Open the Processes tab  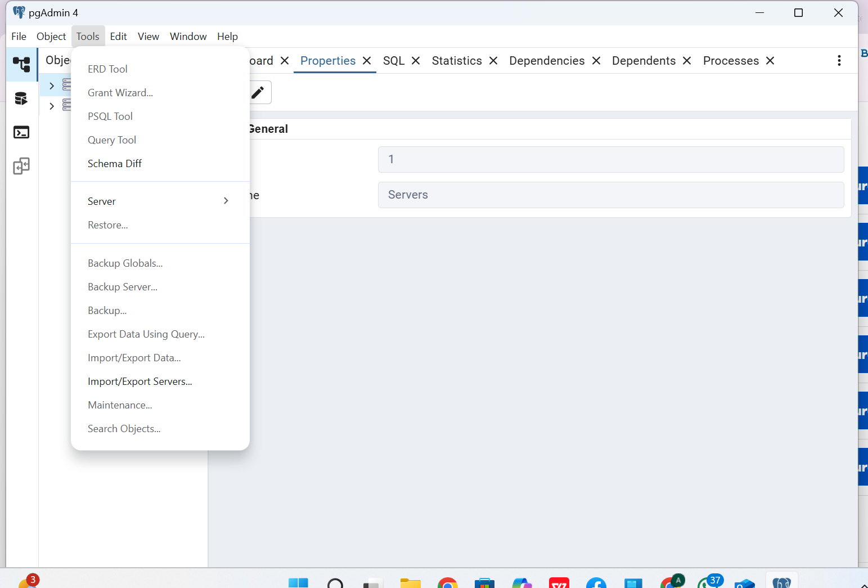(x=731, y=61)
